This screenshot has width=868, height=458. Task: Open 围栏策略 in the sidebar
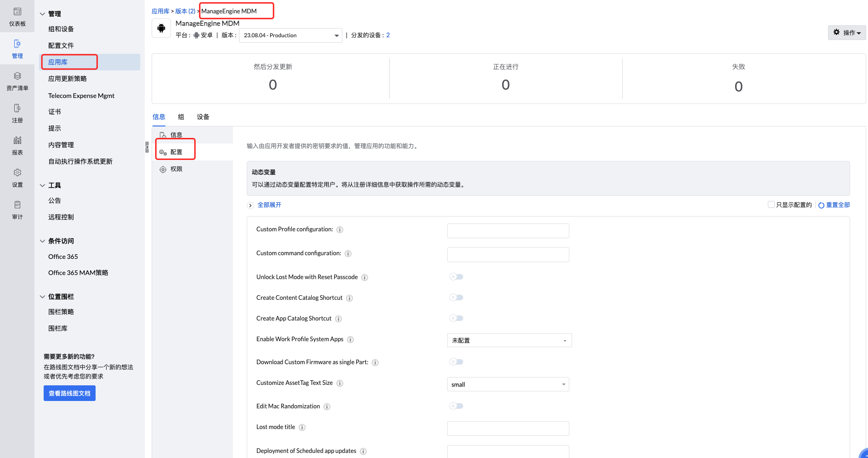click(61, 312)
